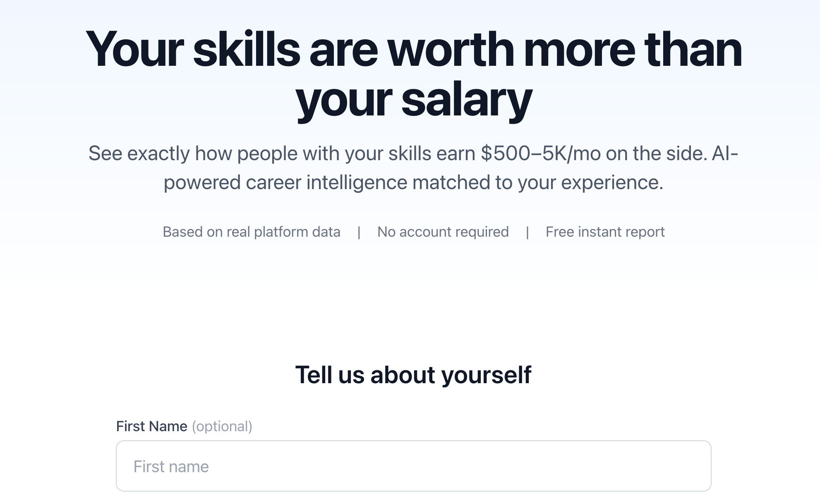Click the "First Name" field label

click(151, 426)
